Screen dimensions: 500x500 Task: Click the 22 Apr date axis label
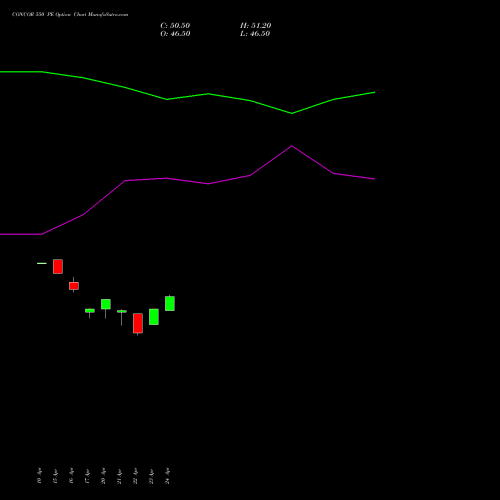coord(135,476)
